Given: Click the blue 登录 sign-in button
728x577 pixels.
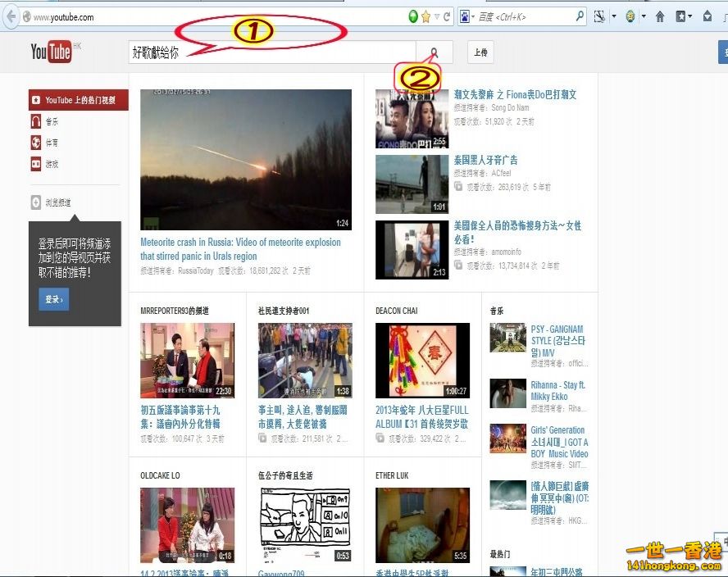Looking at the screenshot, I should (x=53, y=300).
